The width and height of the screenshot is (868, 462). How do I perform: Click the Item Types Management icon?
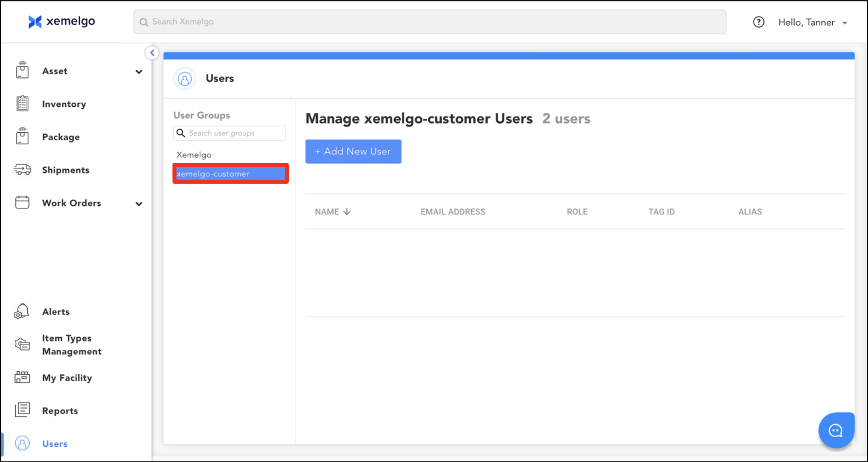click(x=22, y=344)
